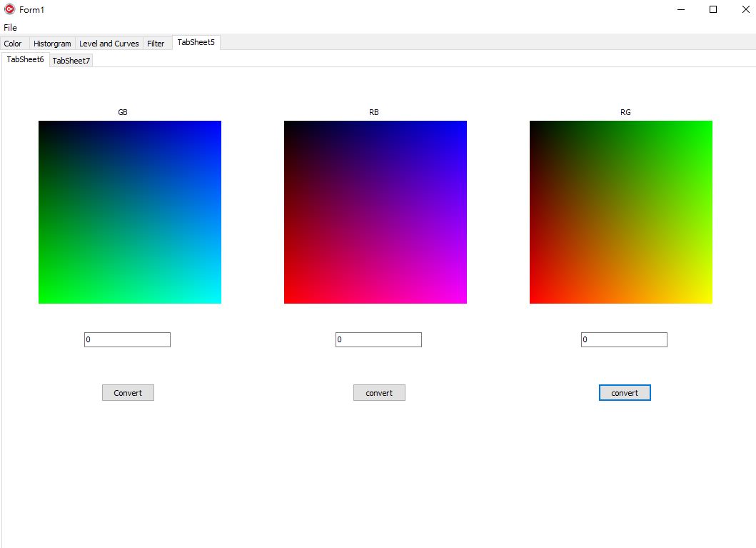This screenshot has height=548, width=756.
Task: Select the TabSheet5 tab
Action: (196, 42)
